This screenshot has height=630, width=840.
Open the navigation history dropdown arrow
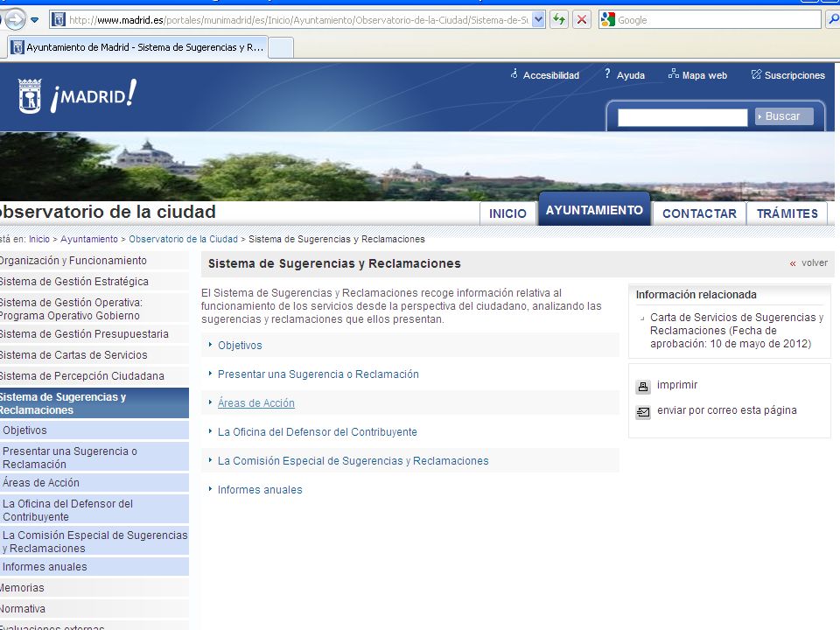(35, 20)
